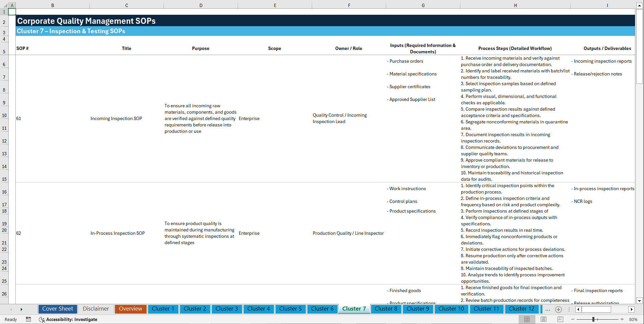644x324 pixels.
Task: Click the Corporate Quality Management SOPs title
Action: tap(86, 21)
